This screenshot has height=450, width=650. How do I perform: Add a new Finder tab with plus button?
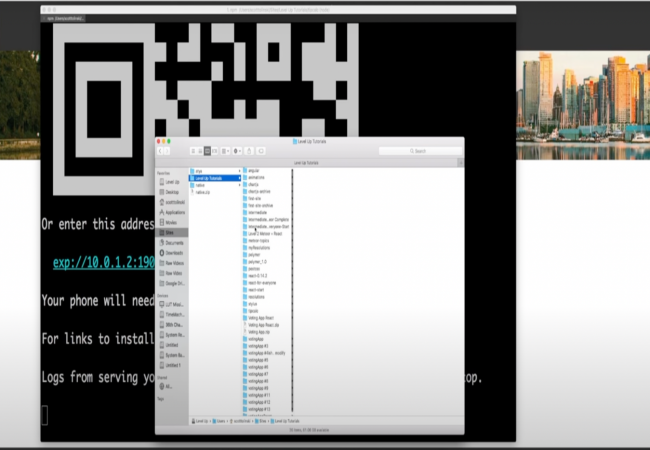[x=461, y=163]
